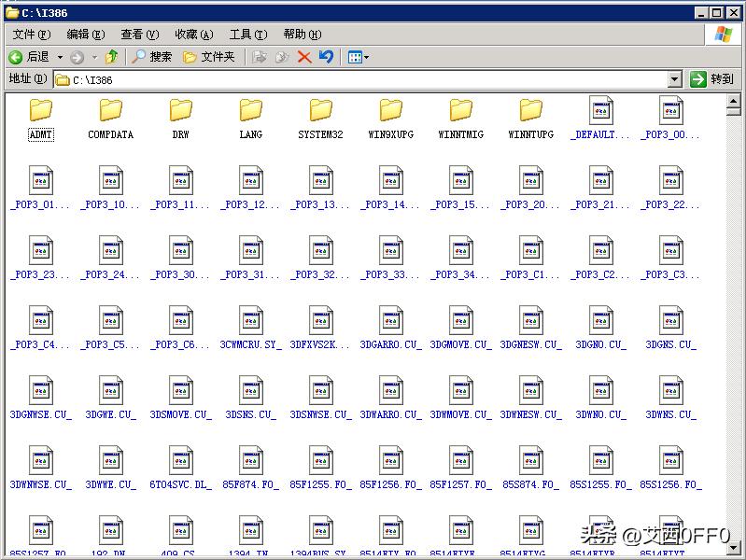746x560 pixels.
Task: Click the 3DWNO.CU_ file name
Action: (601, 415)
